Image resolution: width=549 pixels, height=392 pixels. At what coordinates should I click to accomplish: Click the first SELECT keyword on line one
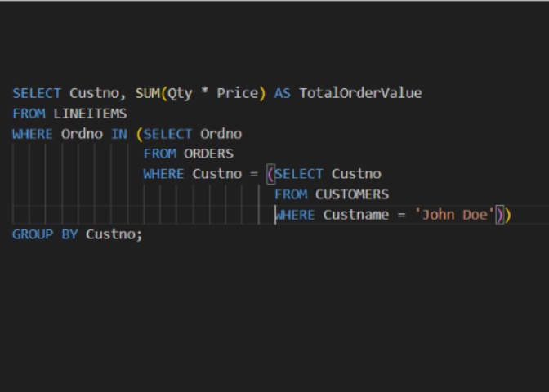point(37,93)
